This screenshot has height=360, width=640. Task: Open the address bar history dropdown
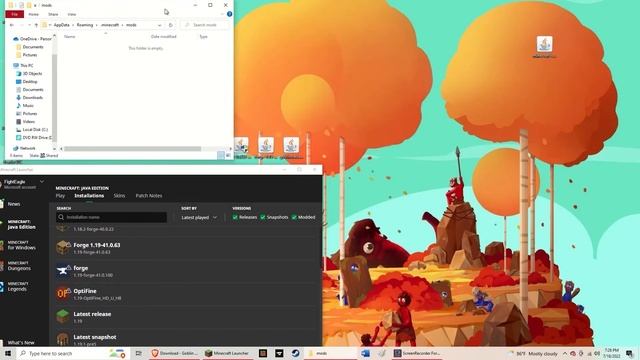(159, 25)
